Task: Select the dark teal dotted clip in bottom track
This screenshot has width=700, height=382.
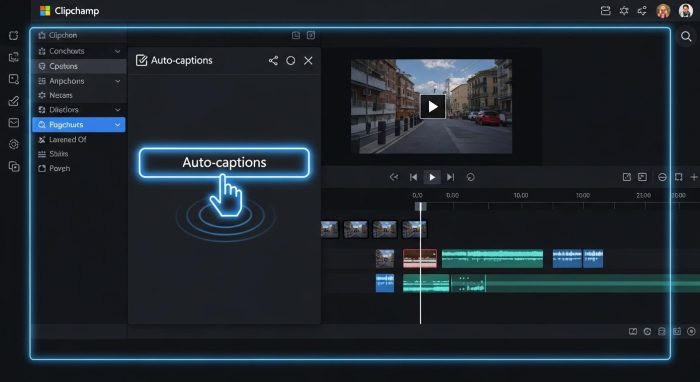Action: pyautogui.click(x=468, y=283)
